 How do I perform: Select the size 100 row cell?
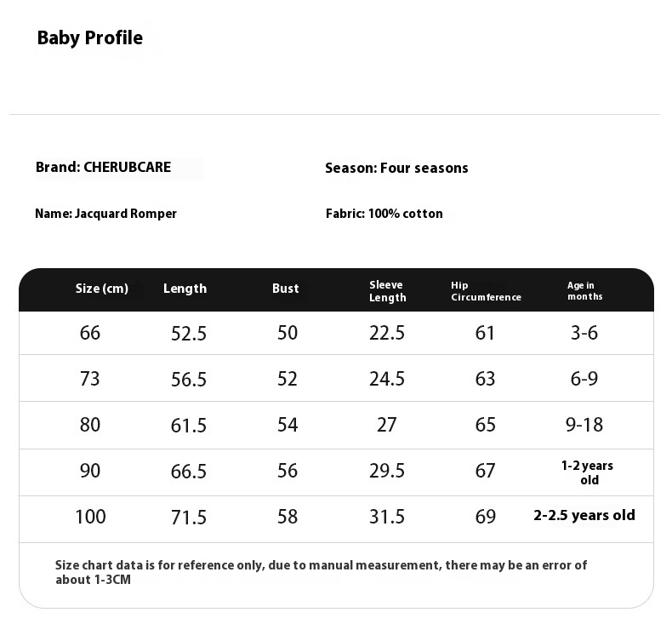click(x=90, y=517)
